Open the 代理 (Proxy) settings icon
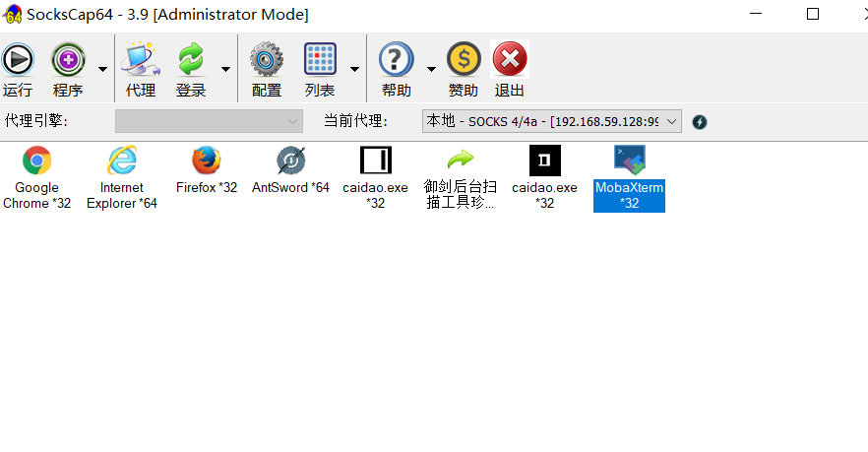868x452 pixels. pyautogui.click(x=141, y=59)
